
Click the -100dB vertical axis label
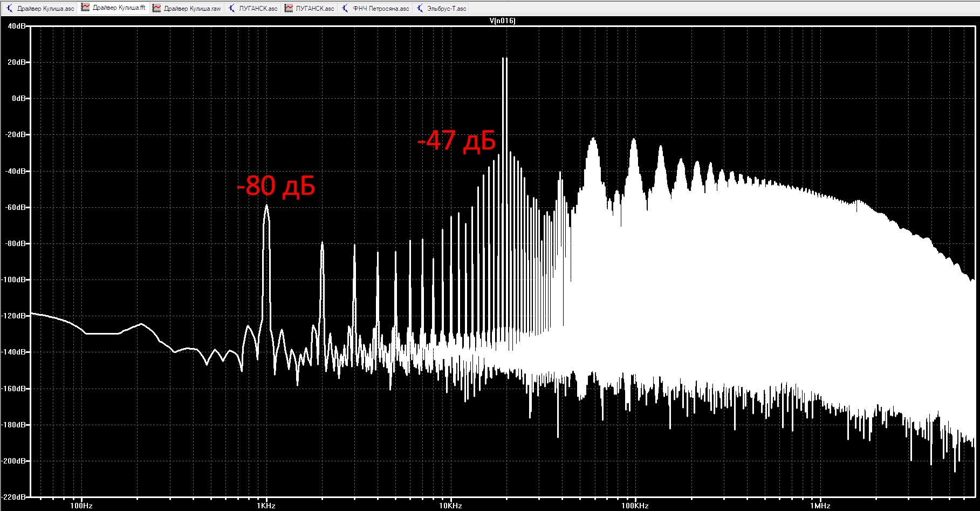(14, 280)
